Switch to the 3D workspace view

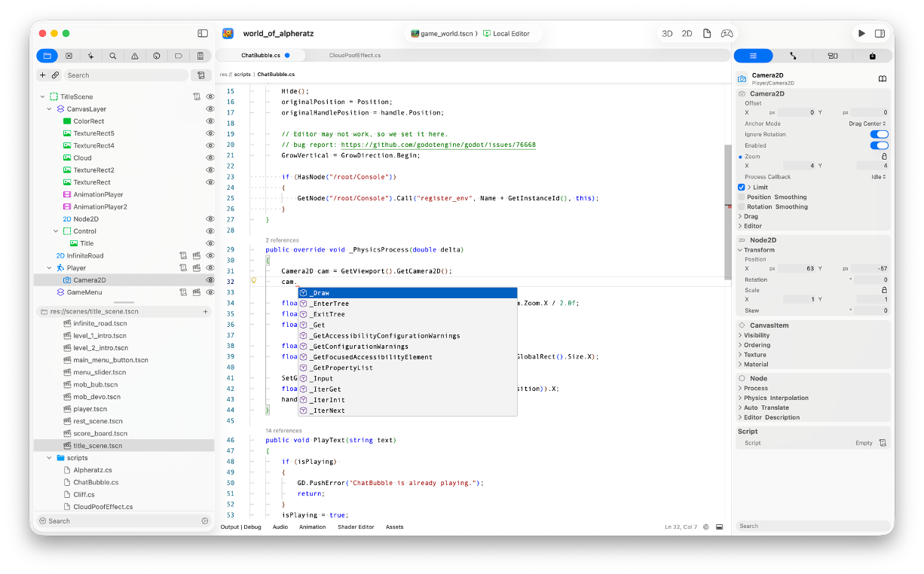point(667,34)
